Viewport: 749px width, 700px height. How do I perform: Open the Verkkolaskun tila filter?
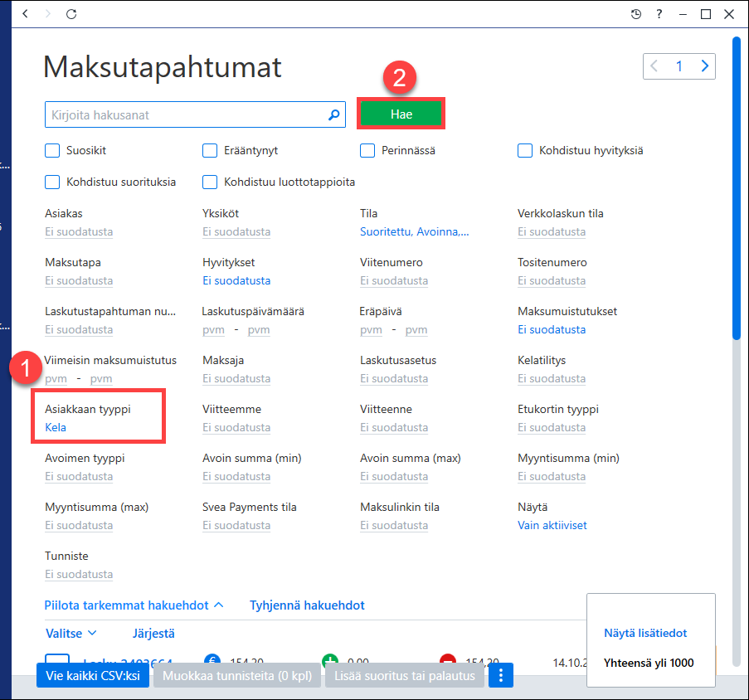(552, 231)
